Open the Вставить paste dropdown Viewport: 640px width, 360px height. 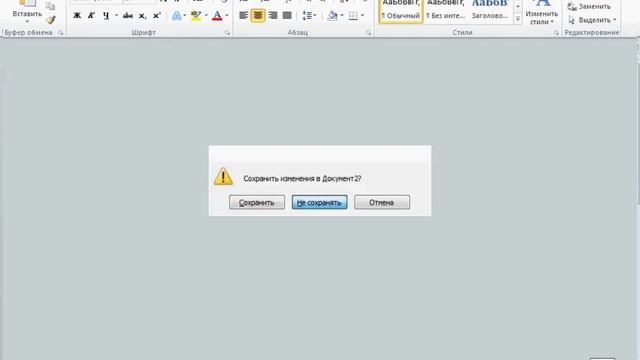click(27, 21)
